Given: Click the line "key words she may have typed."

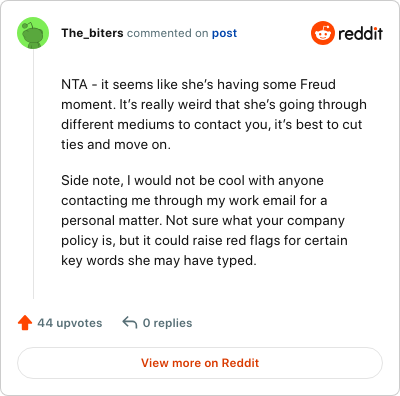Looking at the screenshot, I should click(159, 261).
